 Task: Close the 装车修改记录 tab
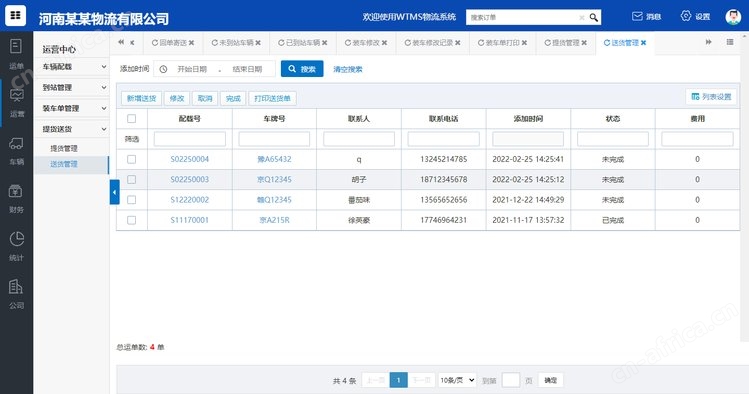coord(458,43)
